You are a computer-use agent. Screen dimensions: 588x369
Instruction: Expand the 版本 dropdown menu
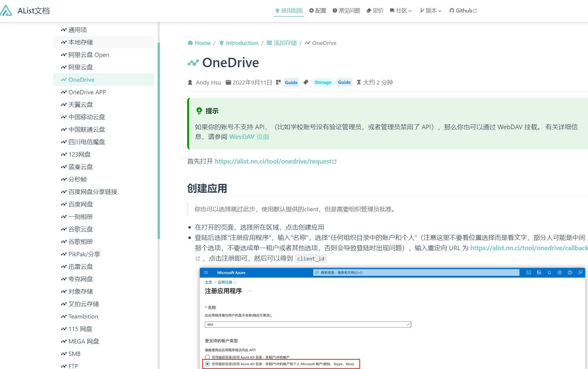pos(431,11)
